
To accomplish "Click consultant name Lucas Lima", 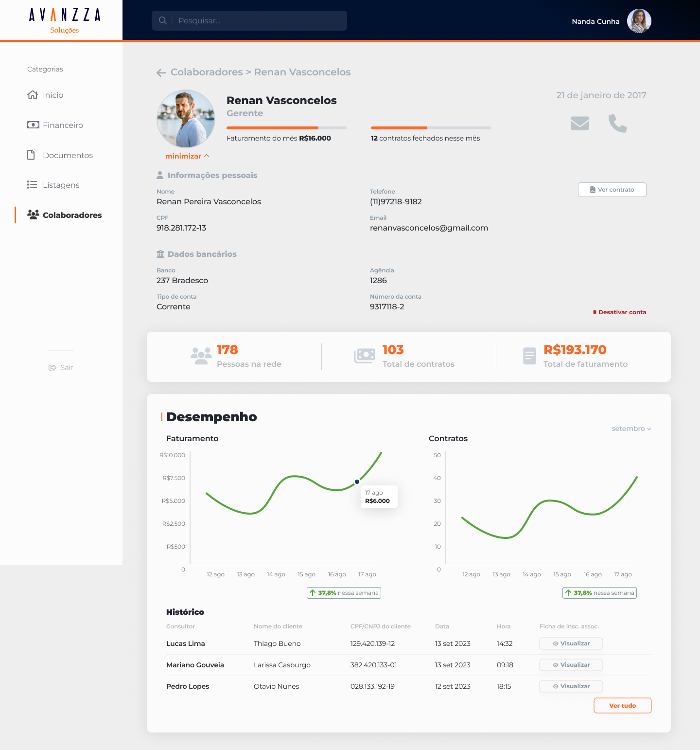I will (186, 643).
